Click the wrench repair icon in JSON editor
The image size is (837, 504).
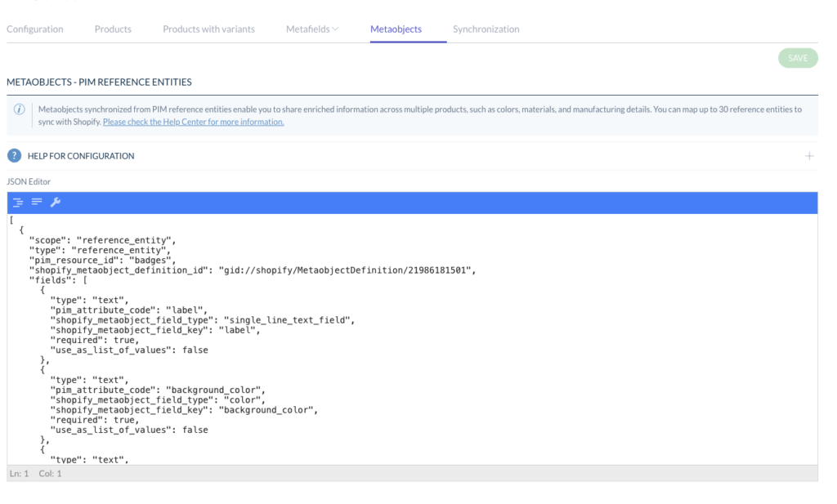(56, 203)
